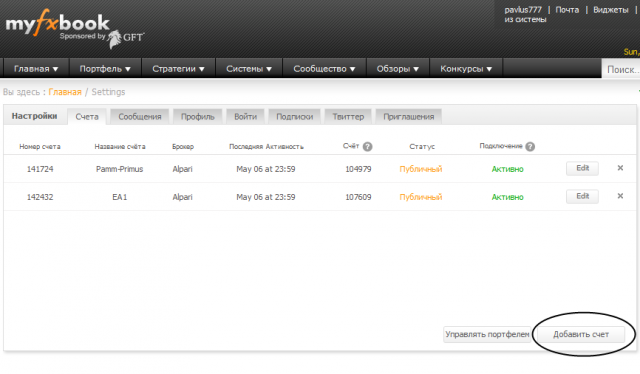Screen dimensions: 640x374
Task: Switch to the Сообщения tab
Action: [140, 117]
